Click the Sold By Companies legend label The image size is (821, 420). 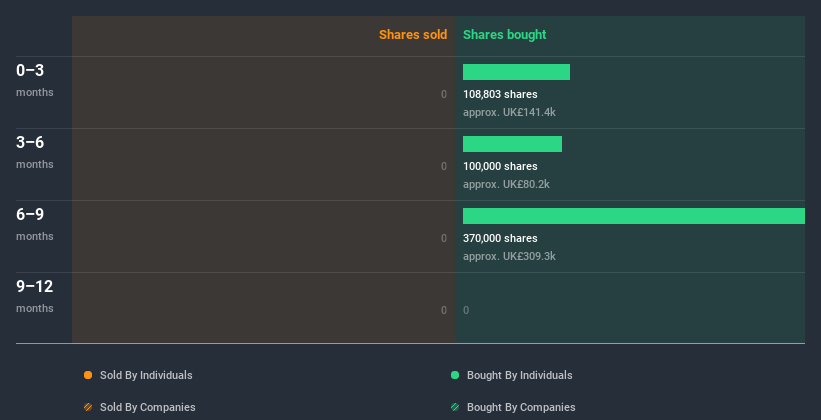click(x=148, y=407)
